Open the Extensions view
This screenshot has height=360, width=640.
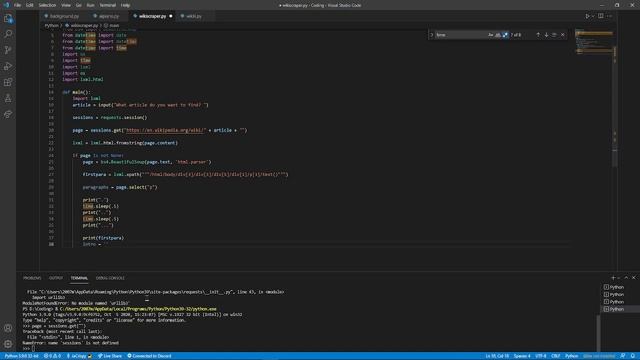pyautogui.click(x=8, y=82)
